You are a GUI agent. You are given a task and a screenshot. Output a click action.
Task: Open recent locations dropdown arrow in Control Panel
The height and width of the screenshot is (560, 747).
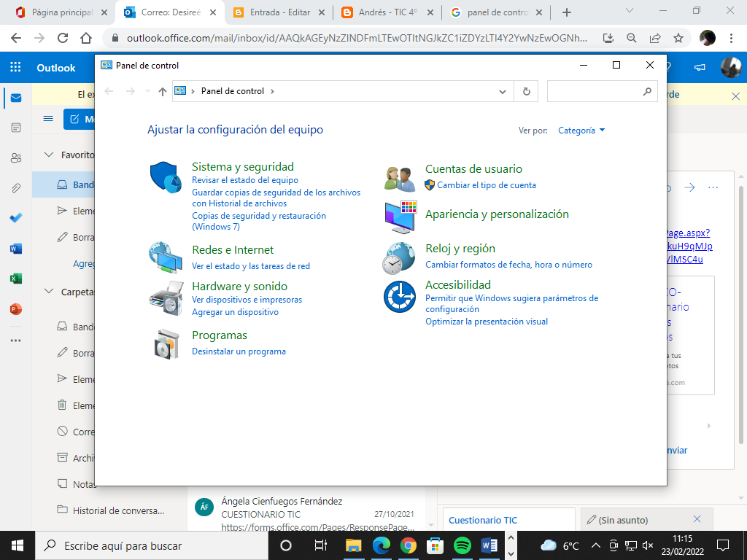pyautogui.click(x=147, y=91)
